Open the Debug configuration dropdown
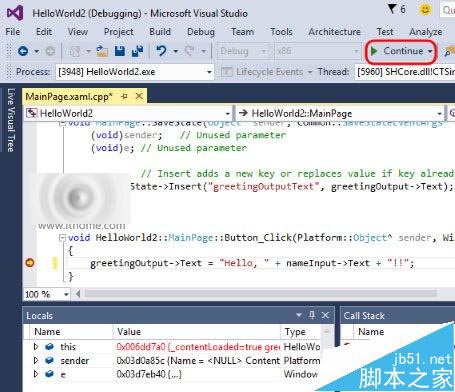The height and width of the screenshot is (392, 455). point(243,51)
